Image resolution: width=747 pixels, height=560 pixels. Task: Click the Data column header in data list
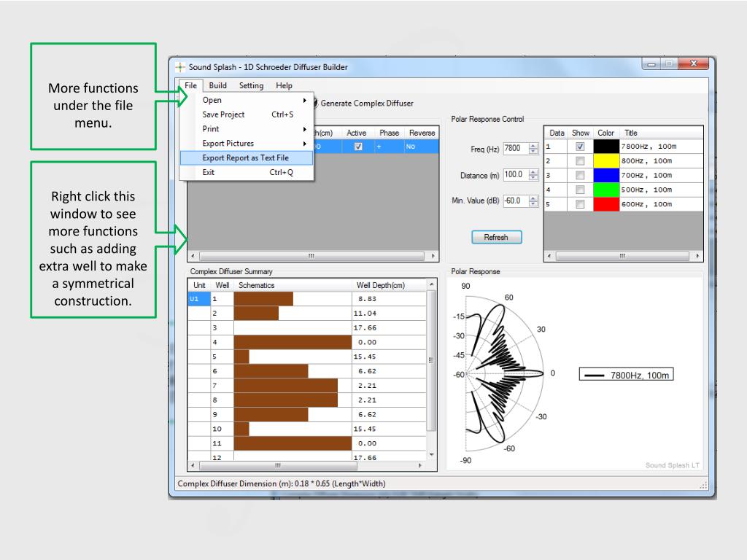(556, 133)
